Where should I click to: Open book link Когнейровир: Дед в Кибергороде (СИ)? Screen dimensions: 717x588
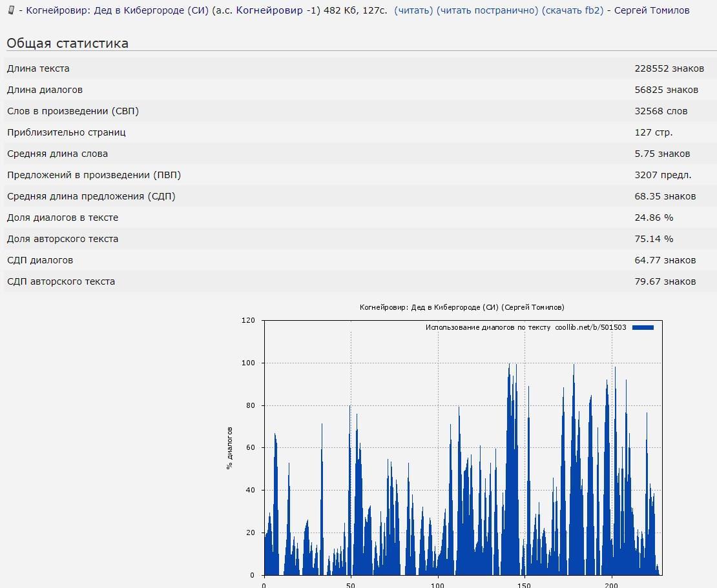click(117, 10)
